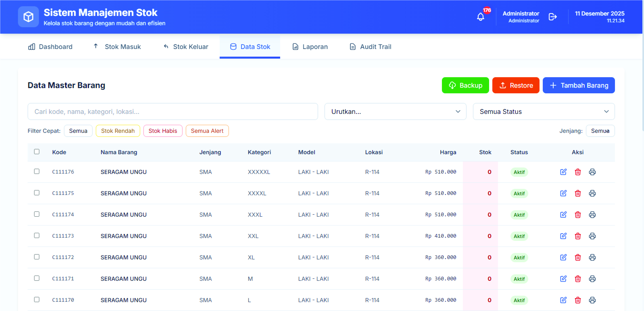Edit item C111176 using the pencil icon
Image resolution: width=644 pixels, height=311 pixels.
click(563, 172)
